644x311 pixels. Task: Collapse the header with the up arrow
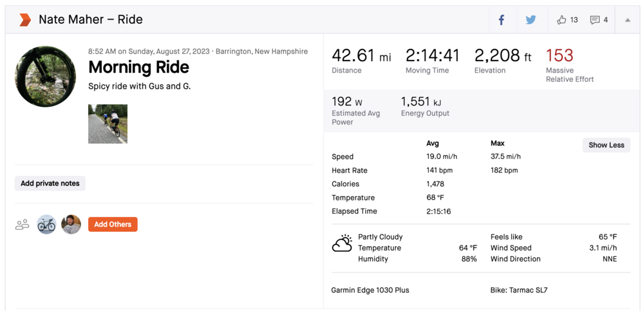pos(627,20)
